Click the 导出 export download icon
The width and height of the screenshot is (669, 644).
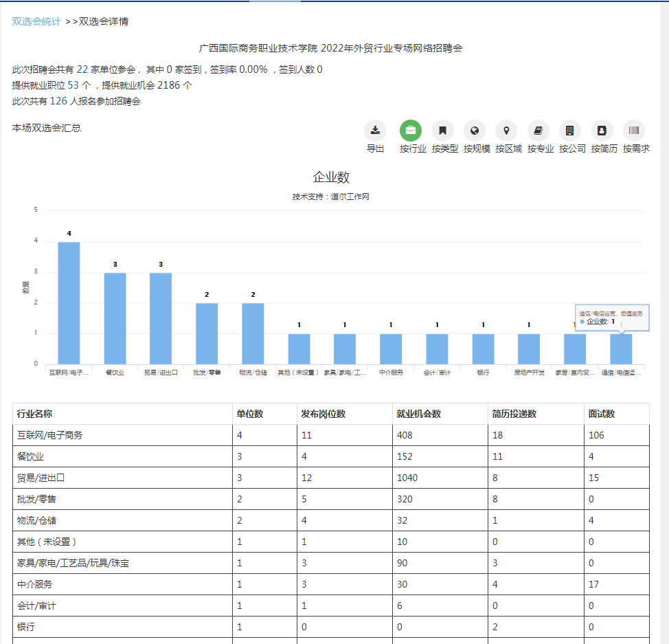click(375, 131)
